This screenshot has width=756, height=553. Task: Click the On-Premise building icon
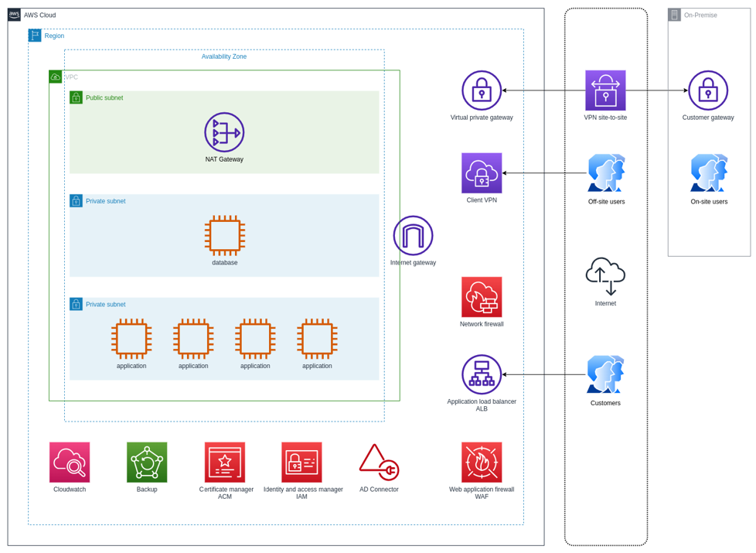675,15
